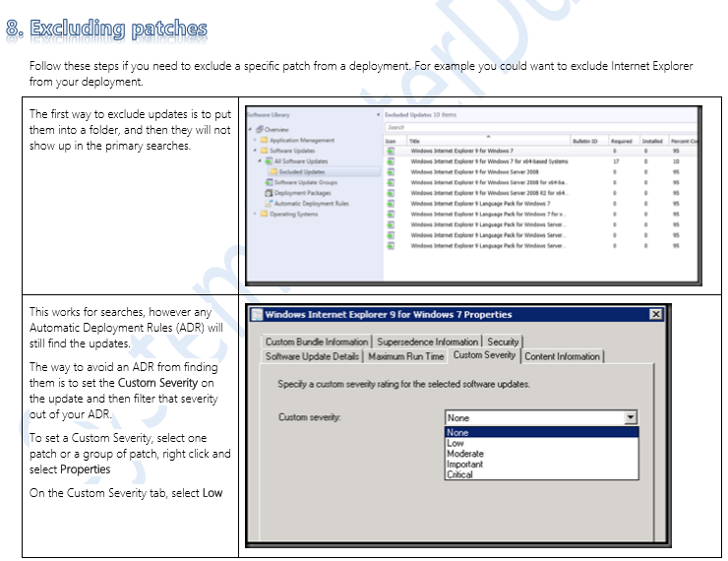This screenshot has height=561, width=728.
Task: Collapse the Software Updates tree node
Action: coord(255,151)
